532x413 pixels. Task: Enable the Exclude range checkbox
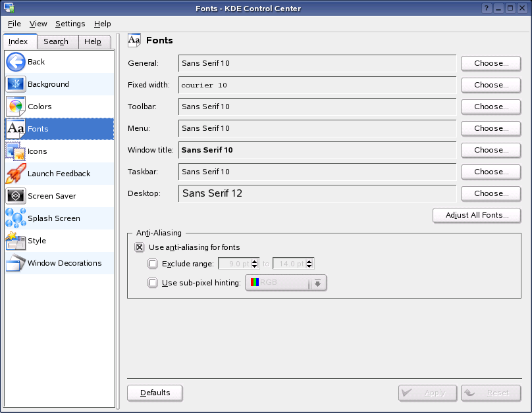[153, 264]
